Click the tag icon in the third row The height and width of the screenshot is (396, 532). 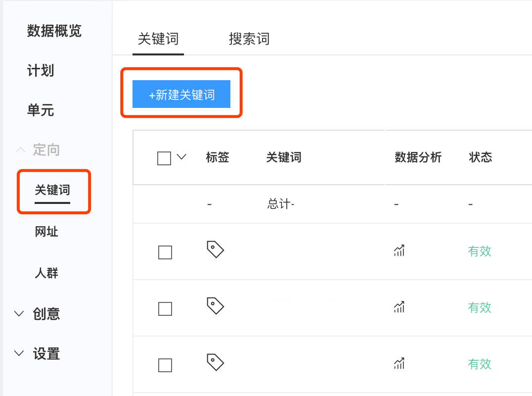tap(215, 362)
